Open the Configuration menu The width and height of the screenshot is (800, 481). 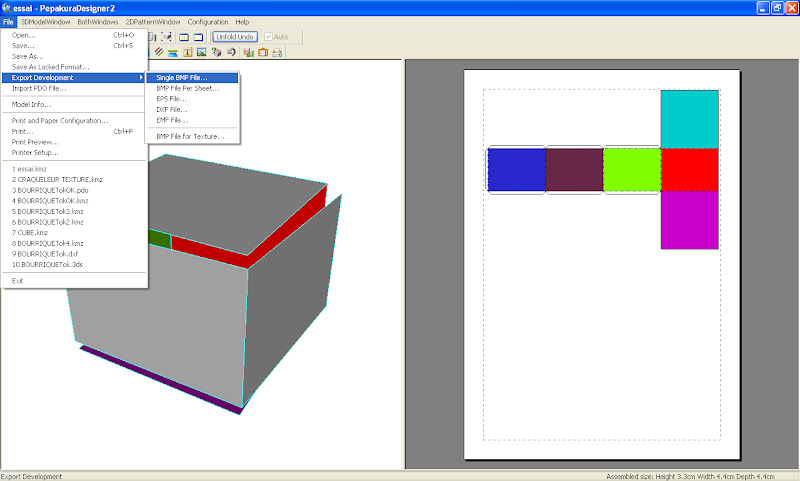208,21
